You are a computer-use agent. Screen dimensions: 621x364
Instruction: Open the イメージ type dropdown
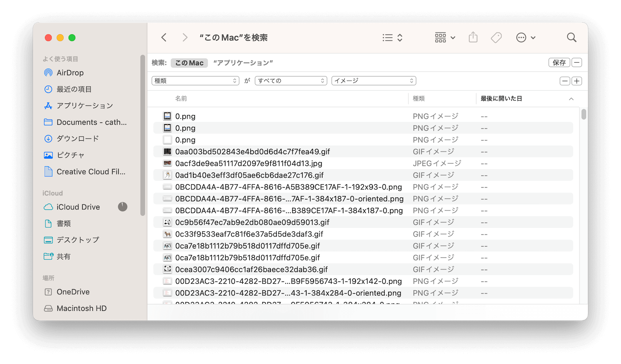373,81
